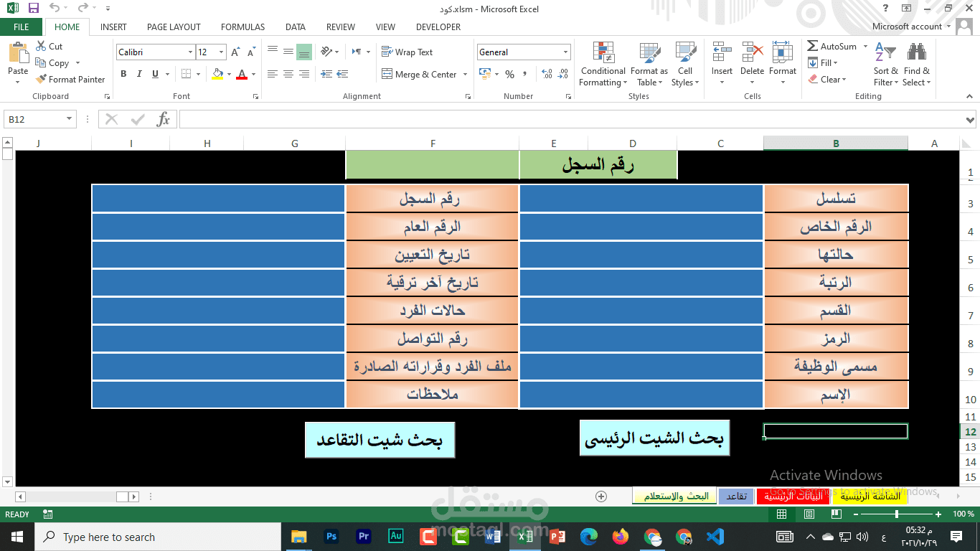Open the تقاعد sheet tab
This screenshot has height=551, width=980.
[x=736, y=496]
